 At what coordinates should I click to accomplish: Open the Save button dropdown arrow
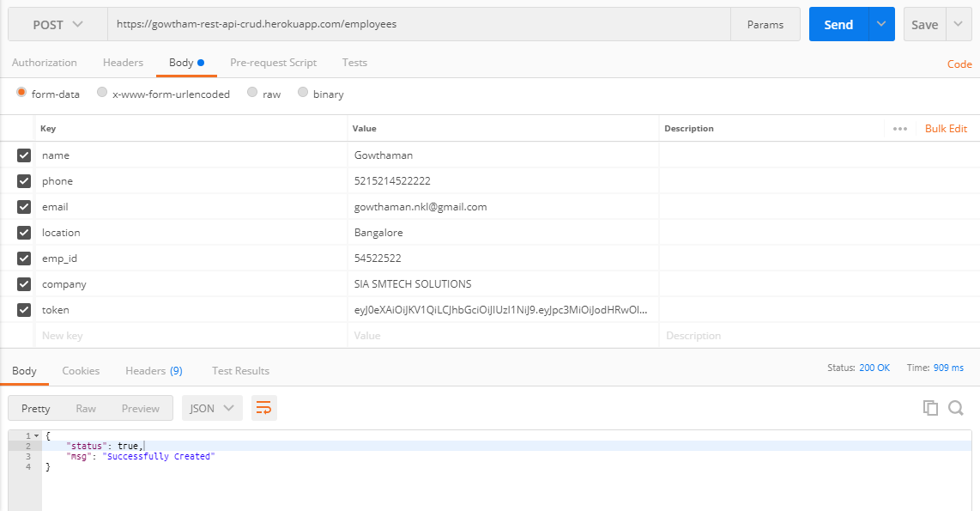click(x=959, y=24)
